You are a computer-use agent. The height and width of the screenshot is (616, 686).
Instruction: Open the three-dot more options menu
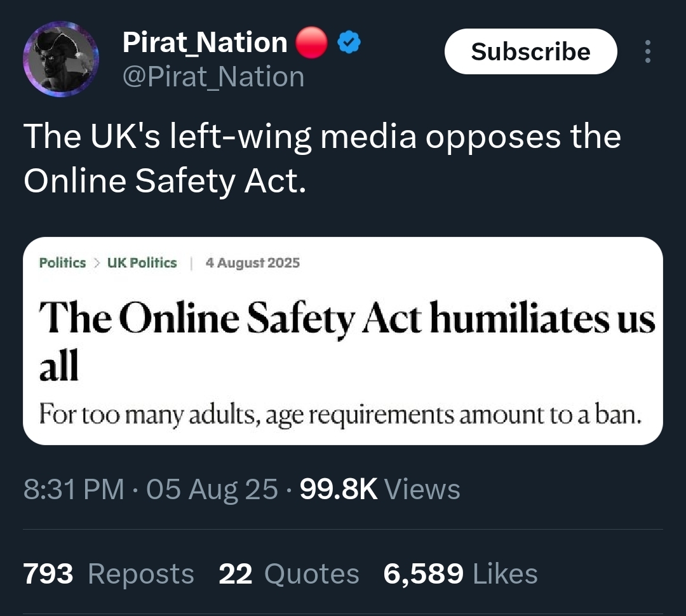647,52
